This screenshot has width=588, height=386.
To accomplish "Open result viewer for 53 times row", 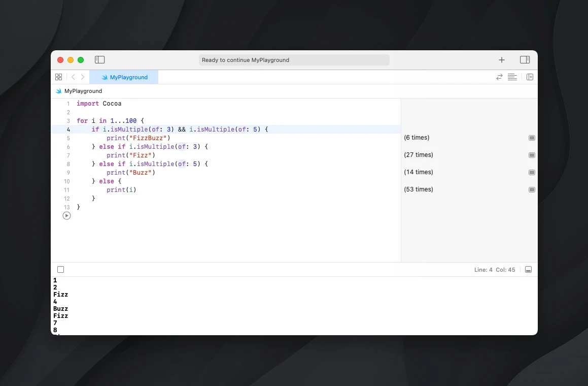I will pos(532,189).
